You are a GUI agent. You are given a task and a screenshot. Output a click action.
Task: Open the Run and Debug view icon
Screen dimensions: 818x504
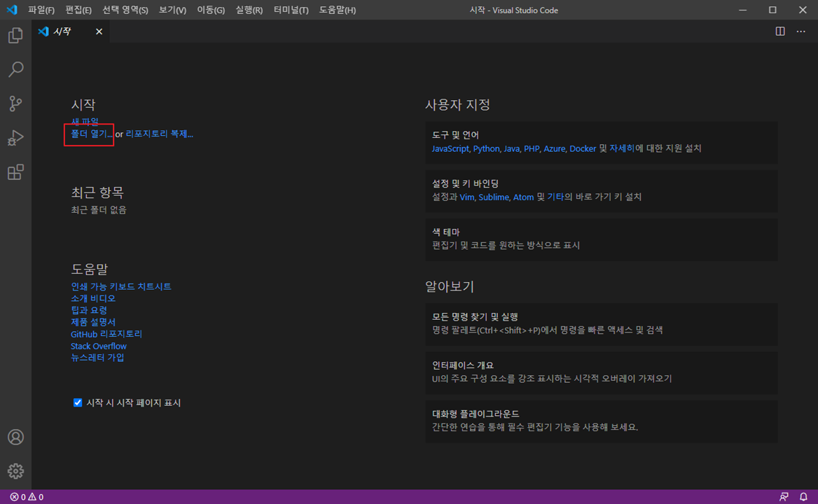(15, 138)
